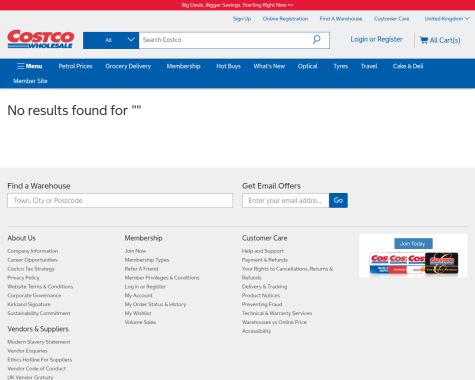Open Career Opportunities link

32,260
